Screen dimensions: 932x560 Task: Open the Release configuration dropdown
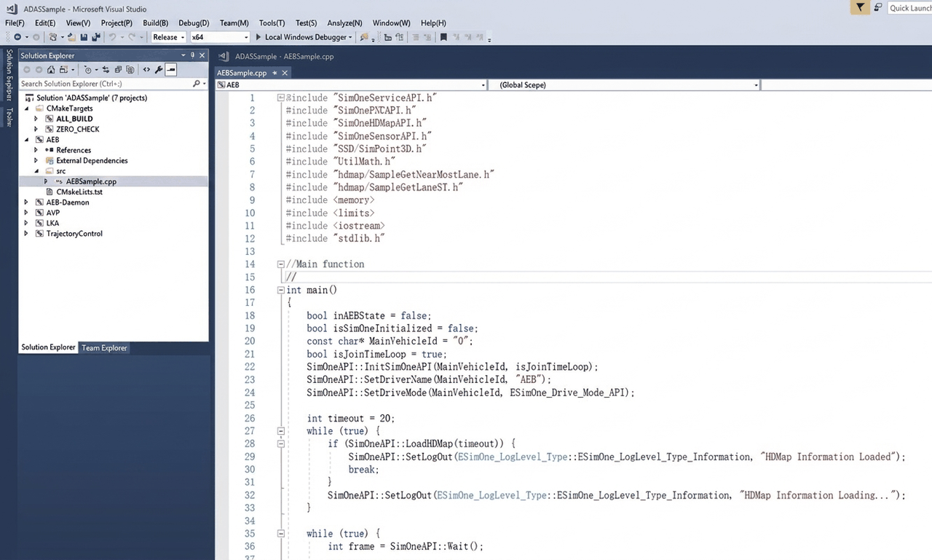tap(183, 37)
